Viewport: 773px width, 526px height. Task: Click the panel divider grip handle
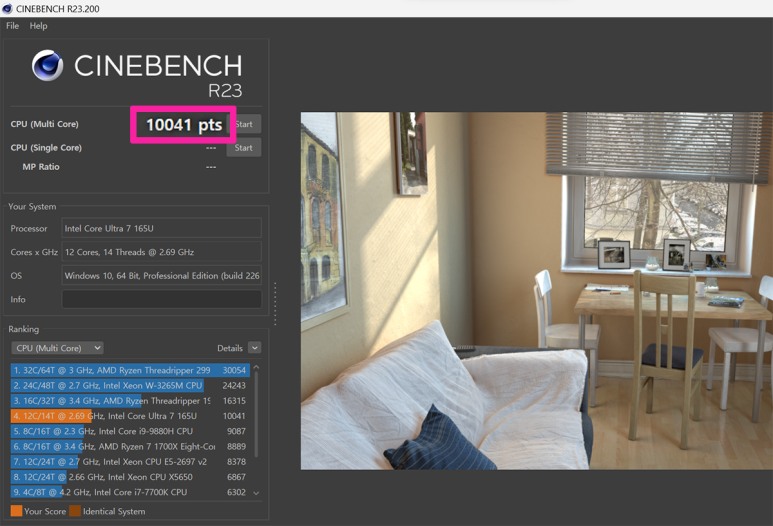coord(275,303)
